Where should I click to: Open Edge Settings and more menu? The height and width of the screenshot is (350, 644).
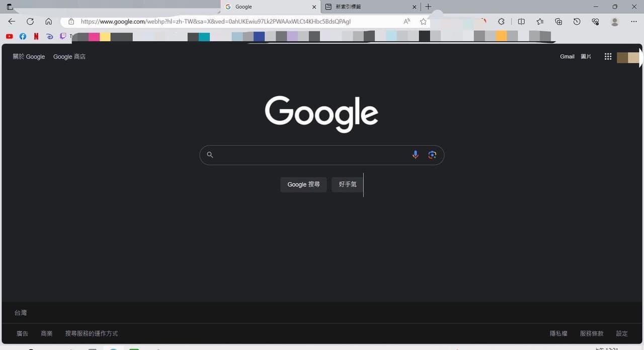coord(633,22)
